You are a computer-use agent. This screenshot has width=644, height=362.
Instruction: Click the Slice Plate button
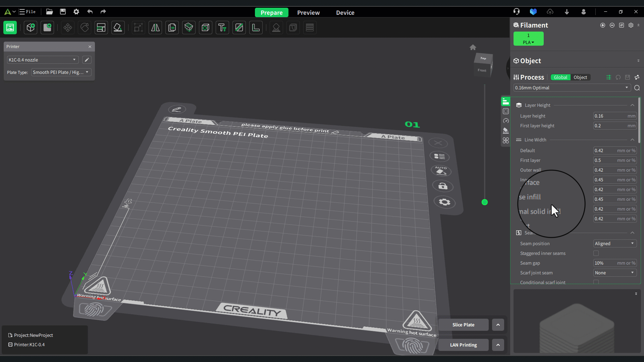click(x=463, y=325)
